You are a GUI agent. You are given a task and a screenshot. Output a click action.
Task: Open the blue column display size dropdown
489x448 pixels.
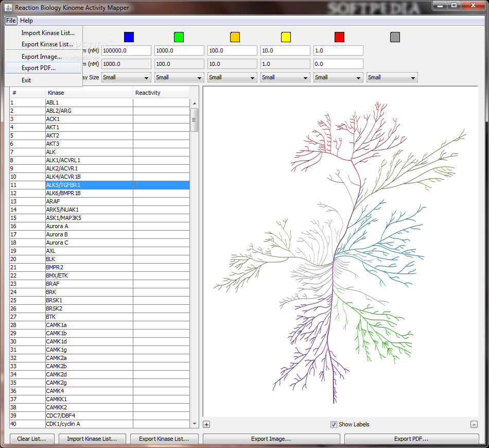(x=126, y=77)
